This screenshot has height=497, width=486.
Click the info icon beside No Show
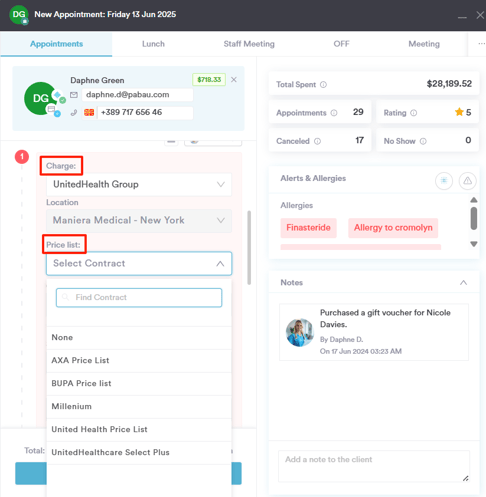point(423,141)
